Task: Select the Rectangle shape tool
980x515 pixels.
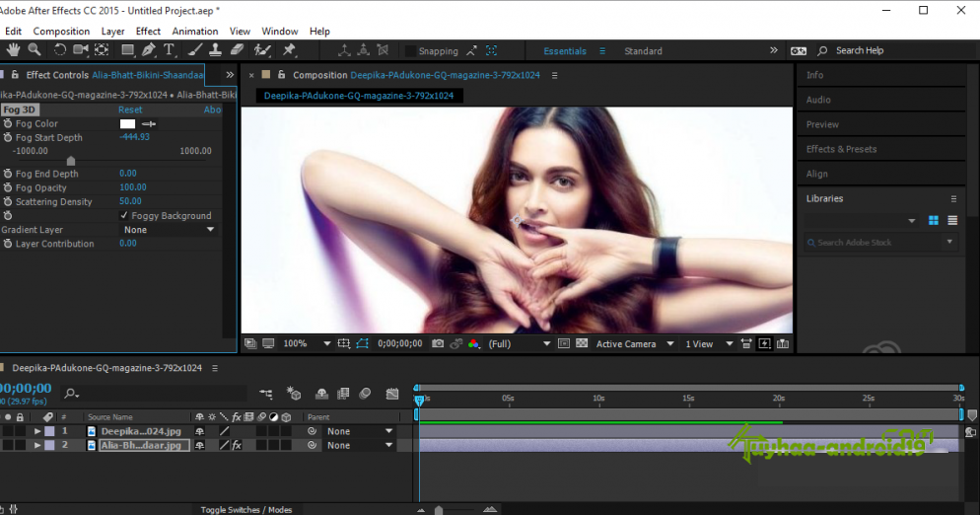Action: tap(127, 50)
